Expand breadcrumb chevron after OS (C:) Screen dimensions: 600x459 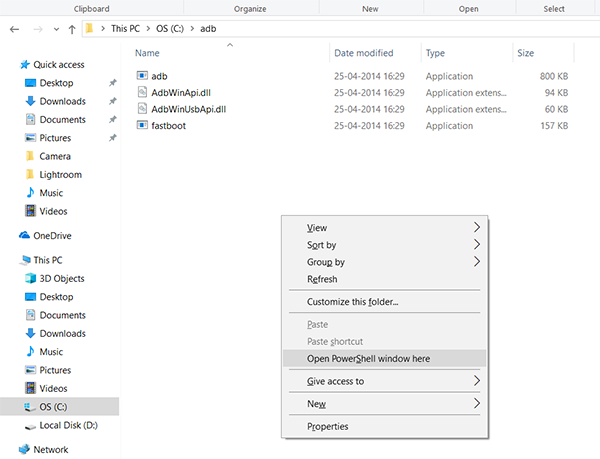pyautogui.click(x=192, y=29)
